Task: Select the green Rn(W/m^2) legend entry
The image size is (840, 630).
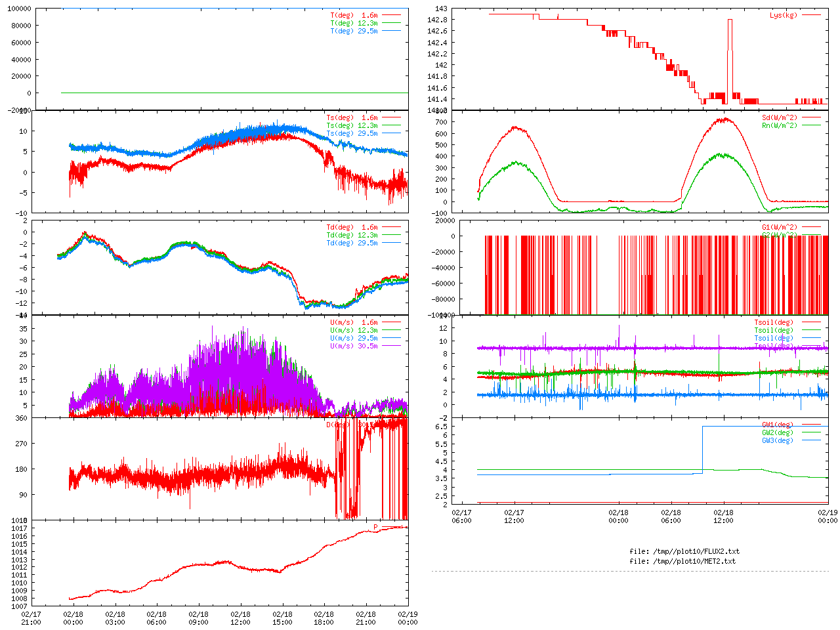Action: point(779,125)
